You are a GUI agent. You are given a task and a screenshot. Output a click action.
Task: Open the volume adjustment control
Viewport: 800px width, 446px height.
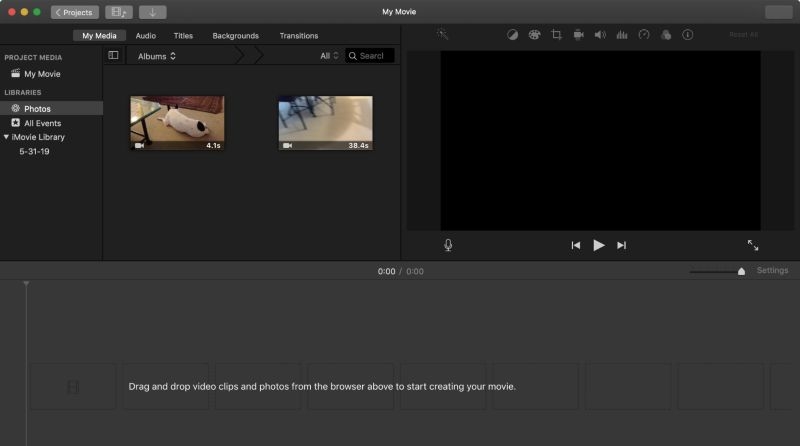[600, 35]
